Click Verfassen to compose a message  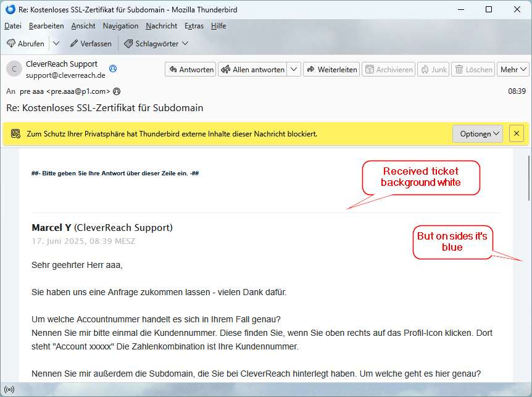pyautogui.click(x=91, y=44)
